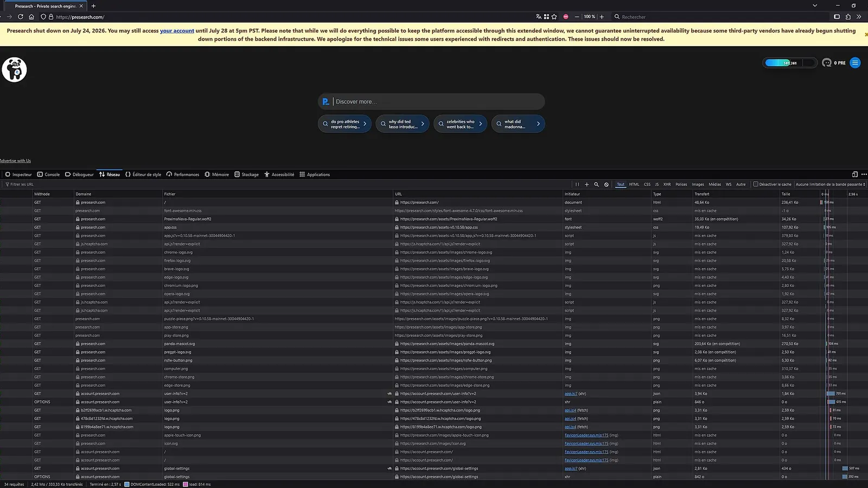Enable Désactiver le cache checkbox

pos(755,184)
